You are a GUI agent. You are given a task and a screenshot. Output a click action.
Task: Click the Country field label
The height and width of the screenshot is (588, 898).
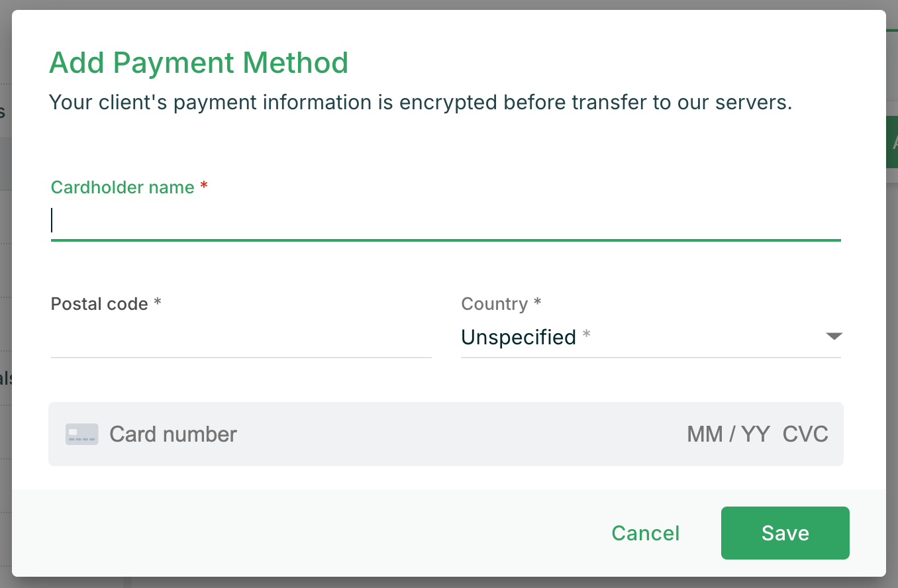pos(494,304)
